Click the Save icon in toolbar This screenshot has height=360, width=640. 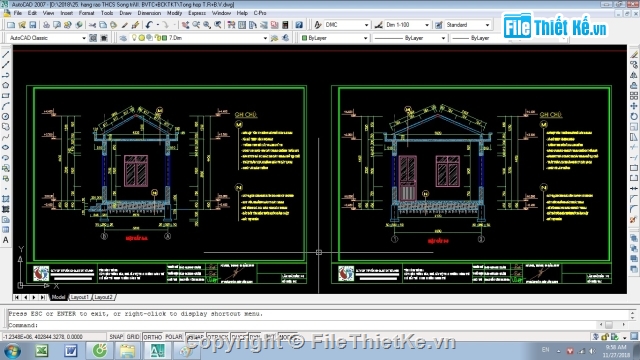(x=33, y=25)
